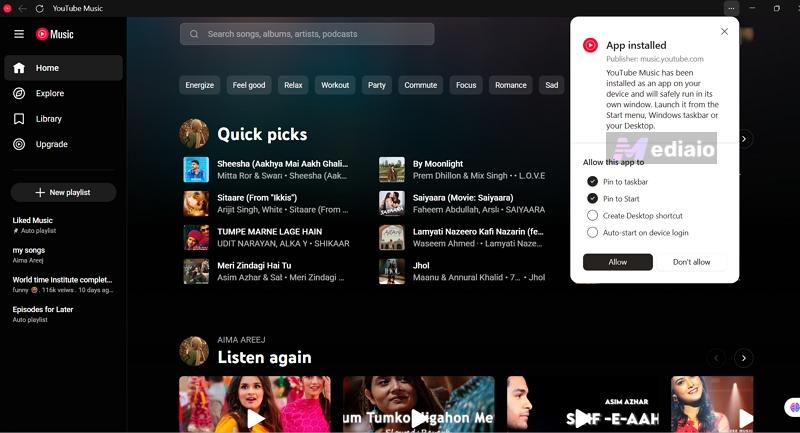This screenshot has height=433, width=800.
Task: Open the Saiyaara album art
Action: tap(392, 203)
